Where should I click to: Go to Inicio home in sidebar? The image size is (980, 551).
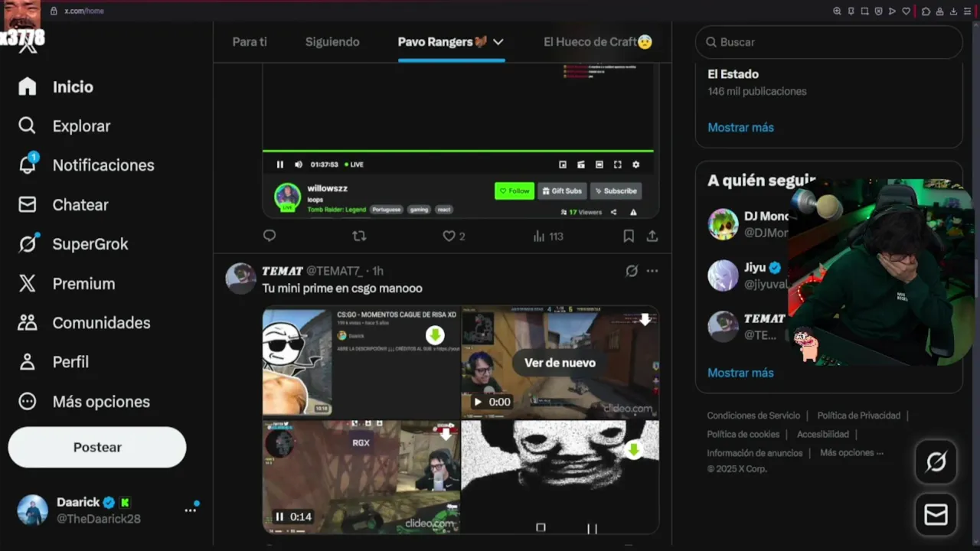(55, 86)
